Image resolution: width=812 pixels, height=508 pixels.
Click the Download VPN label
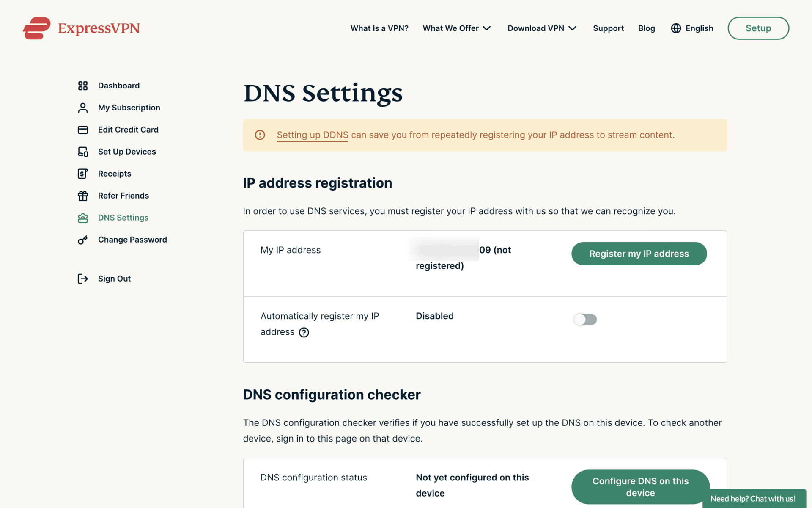(536, 28)
